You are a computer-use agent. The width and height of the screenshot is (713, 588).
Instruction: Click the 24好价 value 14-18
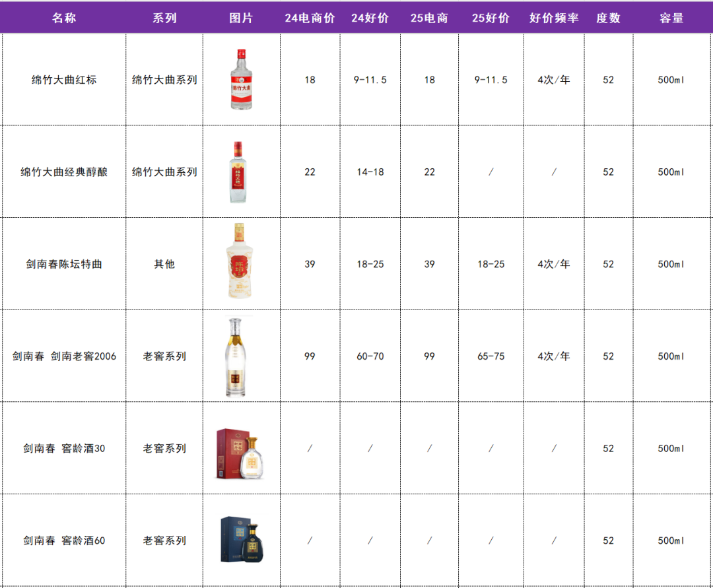click(370, 172)
